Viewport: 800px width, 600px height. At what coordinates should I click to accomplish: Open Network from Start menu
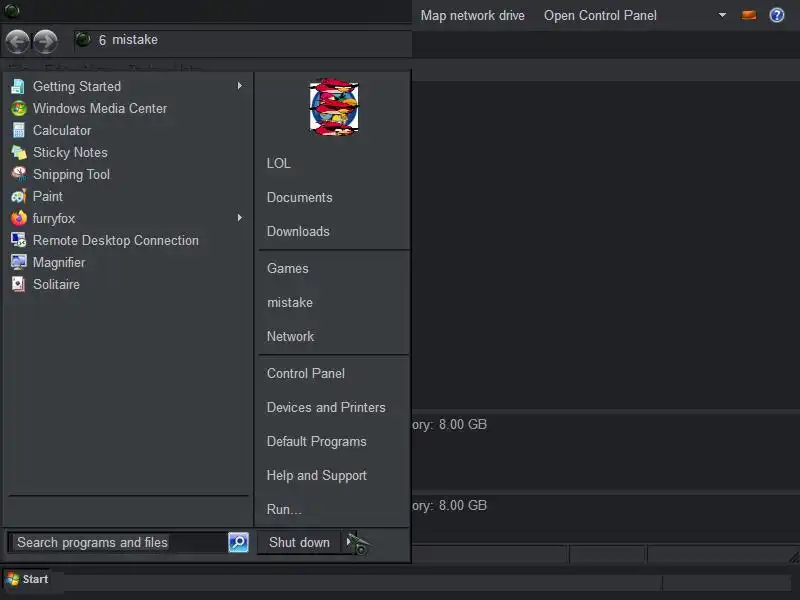(x=290, y=336)
